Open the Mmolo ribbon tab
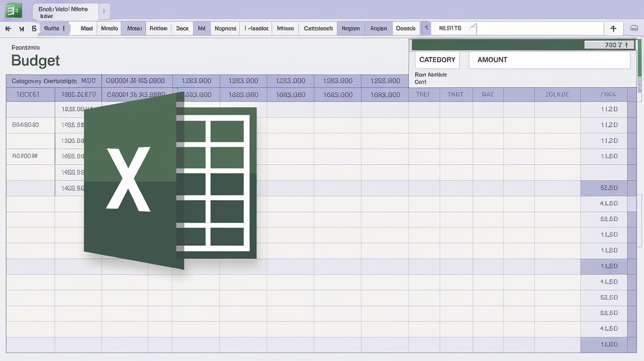Viewport: 644px width, 361px height. [109, 28]
